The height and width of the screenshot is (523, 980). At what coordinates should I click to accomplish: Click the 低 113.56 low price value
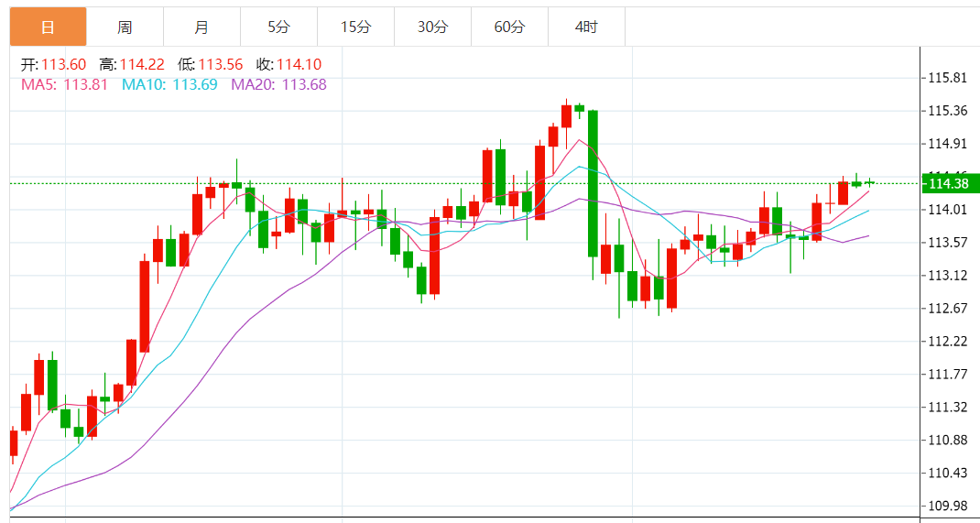(222, 64)
